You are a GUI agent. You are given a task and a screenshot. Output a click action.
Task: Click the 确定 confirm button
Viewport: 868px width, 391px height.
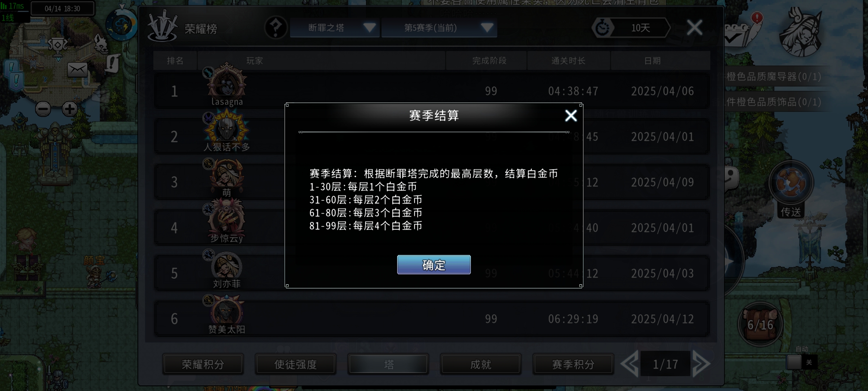coord(434,265)
